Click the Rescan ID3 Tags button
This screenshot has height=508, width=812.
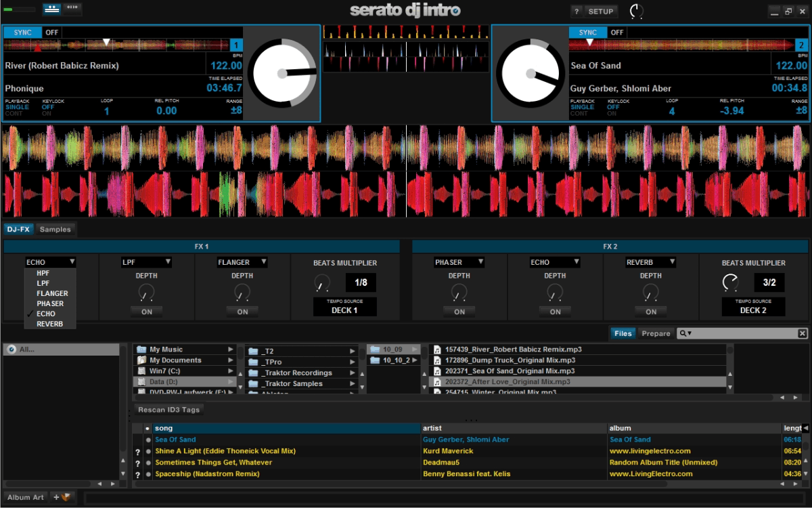pyautogui.click(x=168, y=410)
